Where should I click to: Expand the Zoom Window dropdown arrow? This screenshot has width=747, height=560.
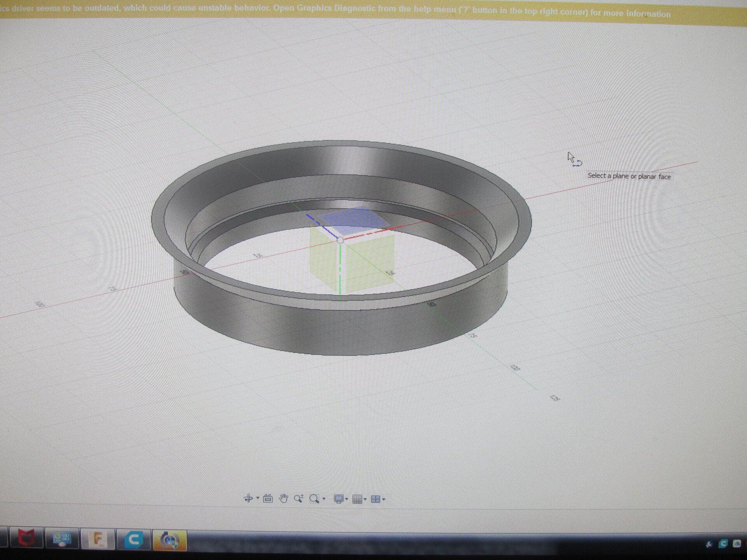tap(324, 499)
